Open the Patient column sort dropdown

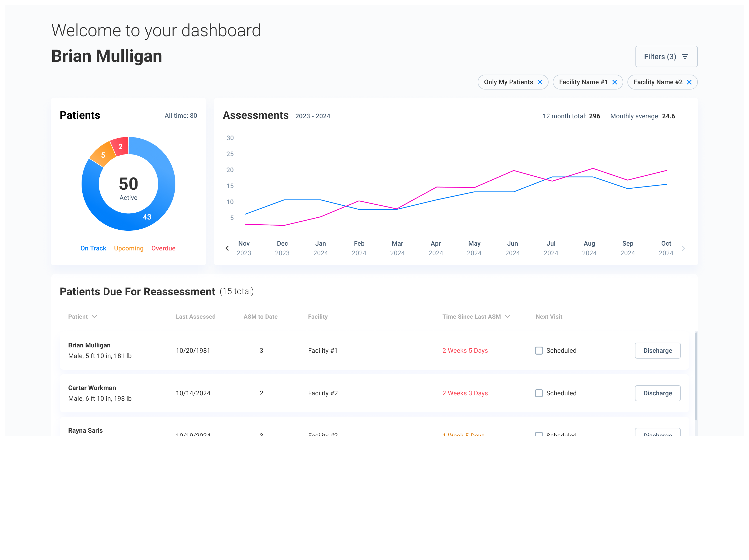click(95, 316)
